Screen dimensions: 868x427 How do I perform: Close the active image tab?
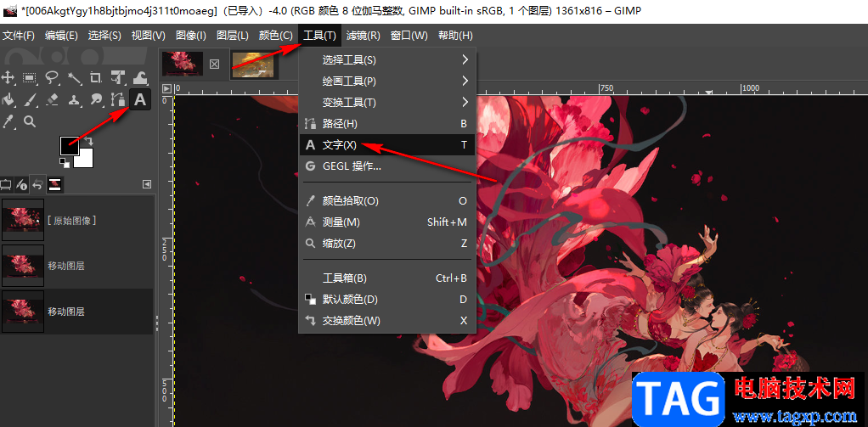click(x=214, y=65)
